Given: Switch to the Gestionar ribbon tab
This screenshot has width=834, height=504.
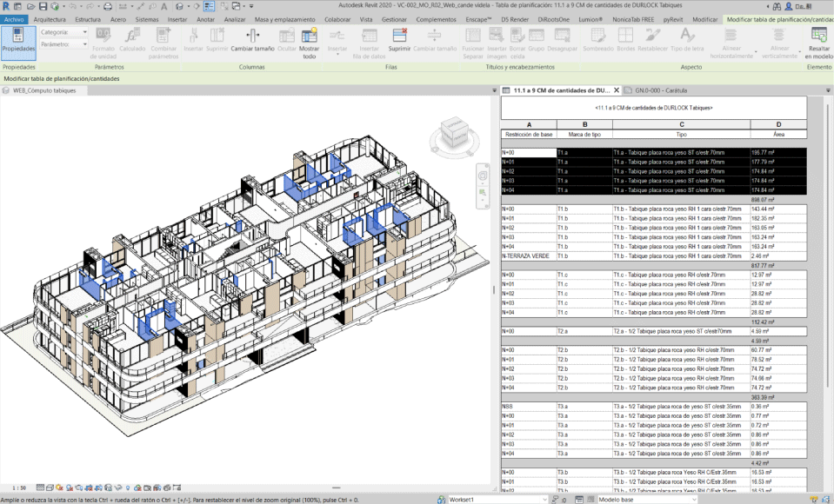Looking at the screenshot, I should point(394,19).
